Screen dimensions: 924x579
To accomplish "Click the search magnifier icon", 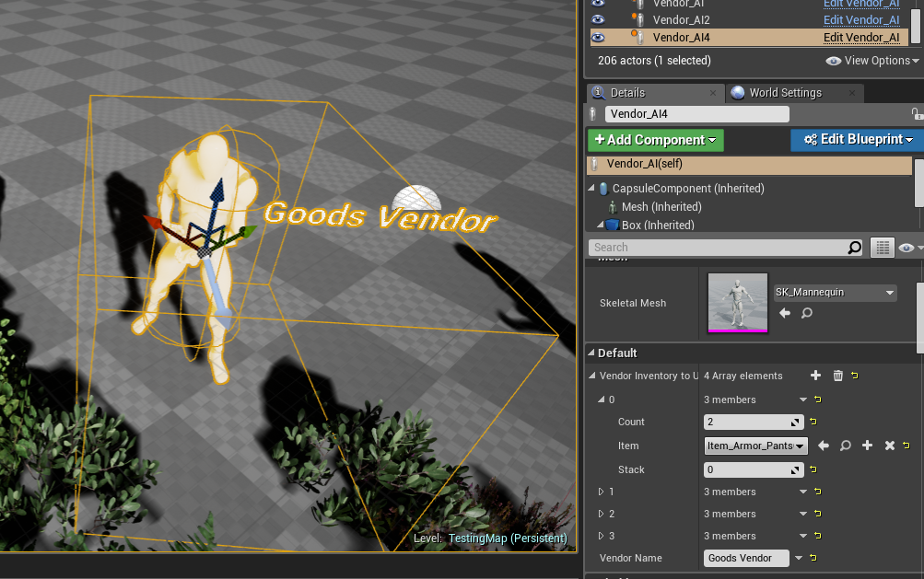I will coord(855,248).
